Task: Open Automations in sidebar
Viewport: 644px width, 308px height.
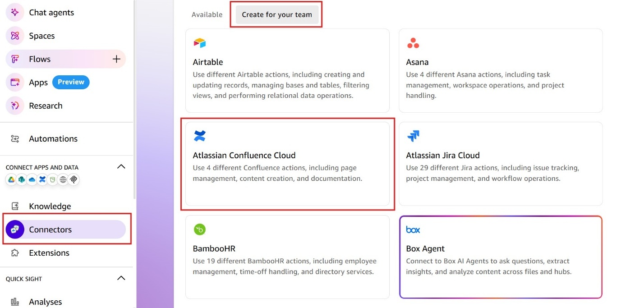Action: [53, 138]
